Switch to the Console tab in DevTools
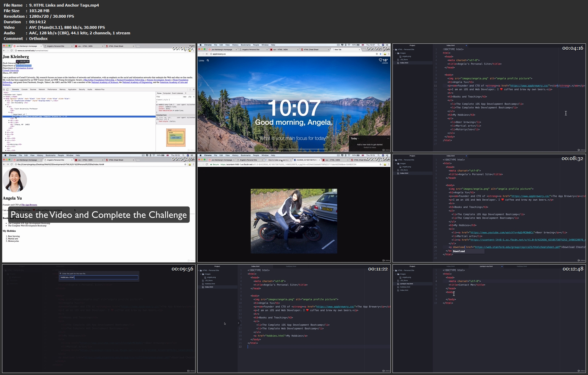Image resolution: width=588 pixels, height=375 pixels. 24,90
